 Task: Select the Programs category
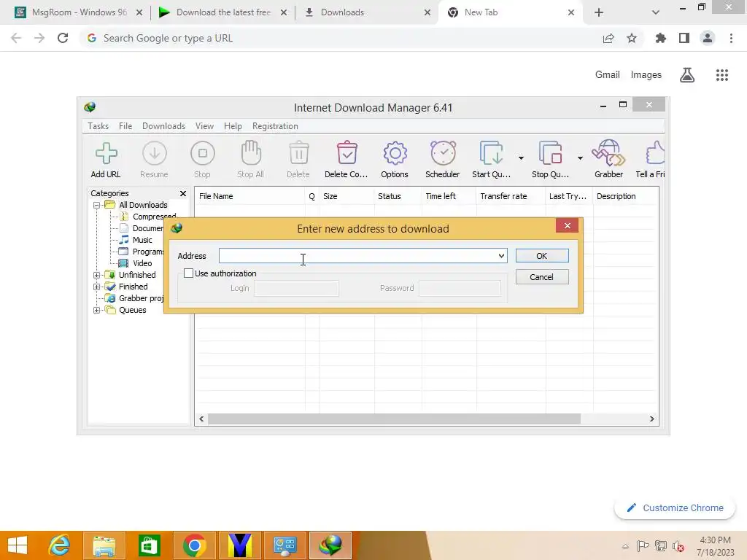point(147,252)
